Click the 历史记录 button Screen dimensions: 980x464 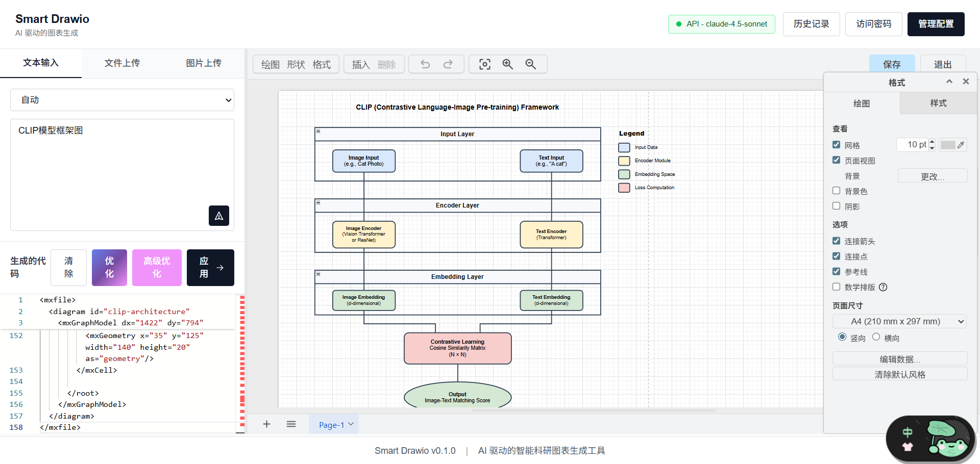812,24
